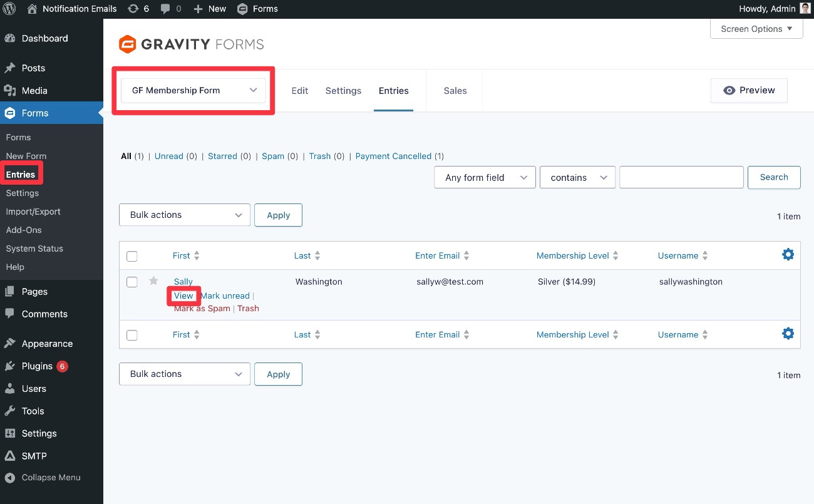Open the Users sidebar icon
814x504 pixels.
pyautogui.click(x=9, y=388)
